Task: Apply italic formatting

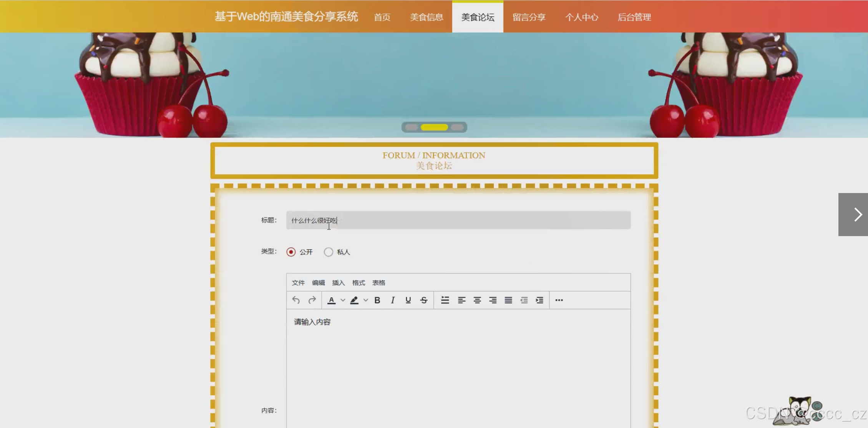Action: pos(392,300)
